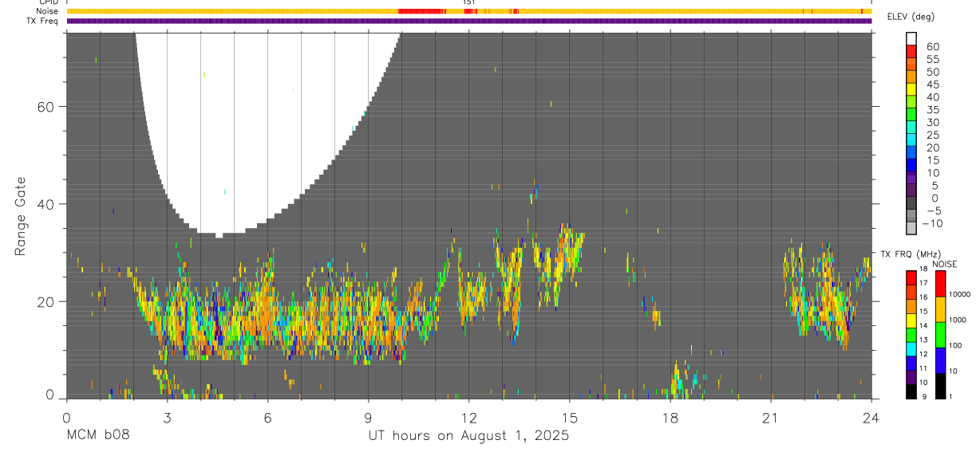Click the purple TX Freq bar
The image size is (980, 452).
[468, 21]
